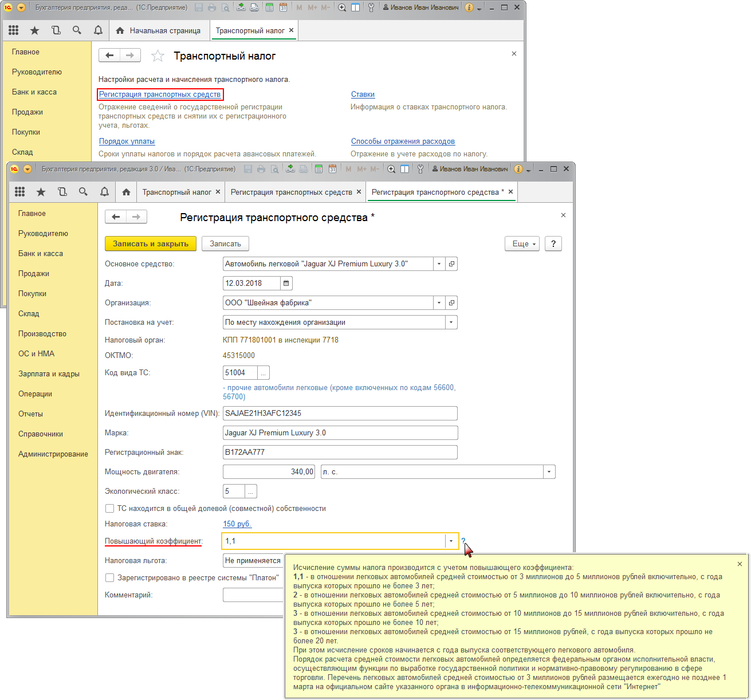The width and height of the screenshot is (751, 700).
Task: Open calculator icon in back window title bar
Action: (x=269, y=7)
